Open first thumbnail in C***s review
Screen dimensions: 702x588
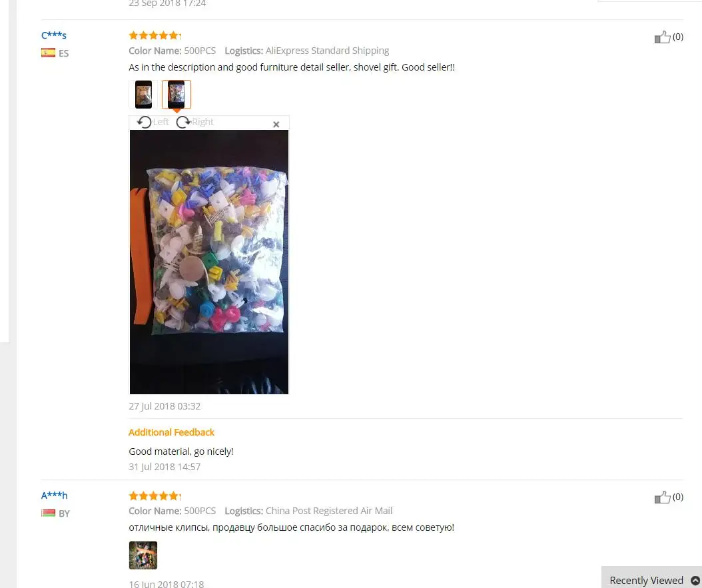coord(143,95)
